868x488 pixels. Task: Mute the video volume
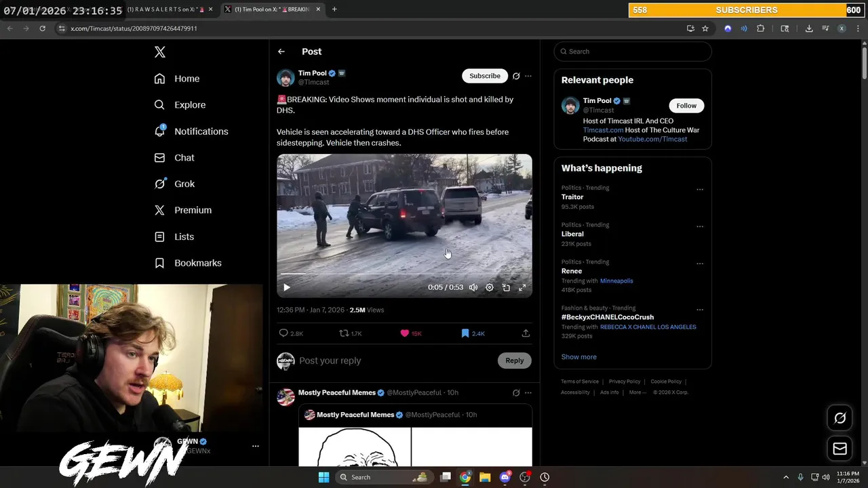(x=473, y=287)
